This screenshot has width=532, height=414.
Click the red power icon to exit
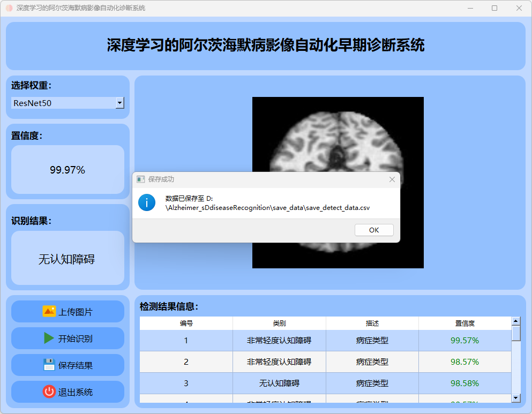(x=49, y=392)
